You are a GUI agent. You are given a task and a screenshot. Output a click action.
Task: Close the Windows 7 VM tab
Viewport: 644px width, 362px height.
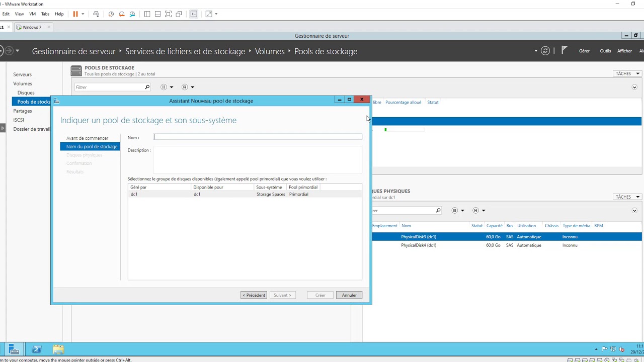tap(49, 27)
